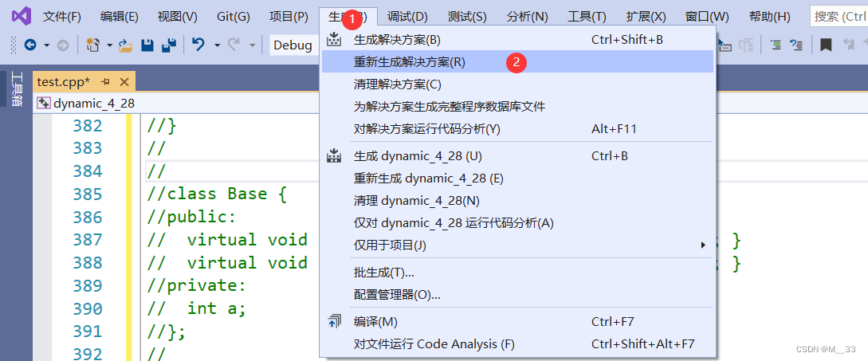Click code line "//public:"
The image size is (868, 361).
(191, 217)
